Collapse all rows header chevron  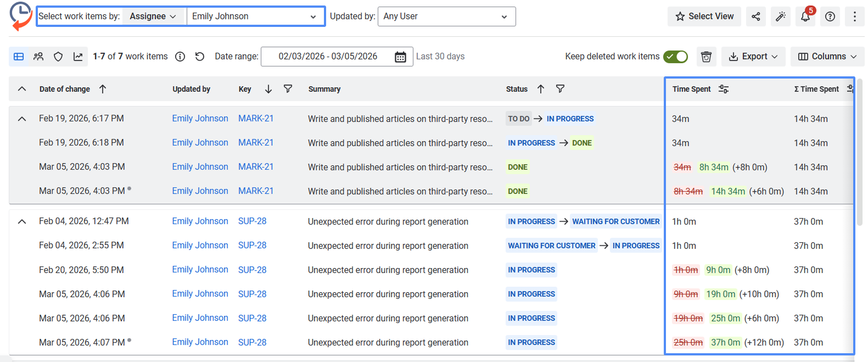(22, 89)
